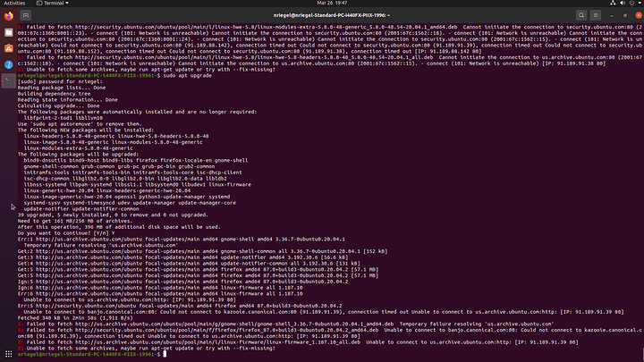The image size is (644, 362).
Task: Minimize the terminal window
Action: point(613,16)
